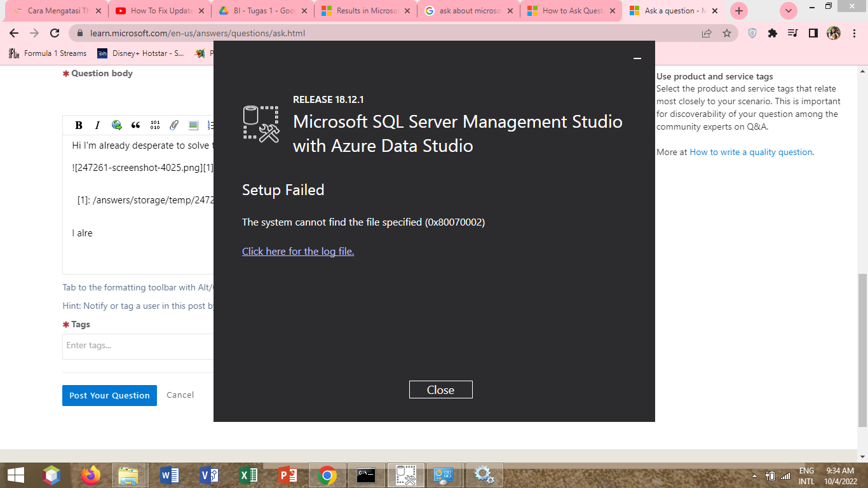Bookmark this page with star icon
868x488 pixels.
click(727, 33)
